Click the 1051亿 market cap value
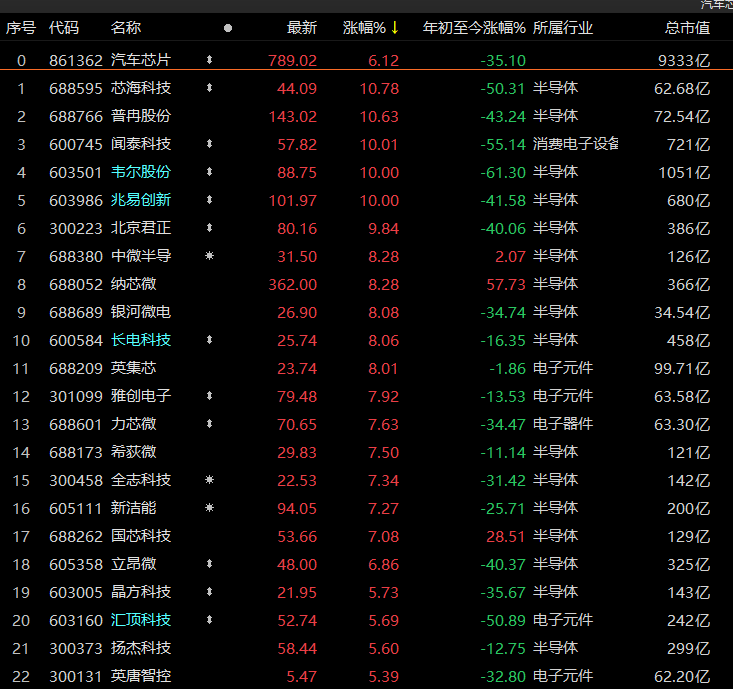Screen dimensions: 733x689 (x=684, y=172)
